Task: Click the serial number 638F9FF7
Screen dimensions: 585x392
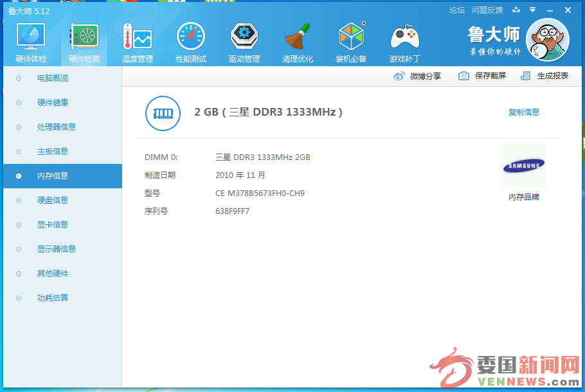Action: point(232,211)
